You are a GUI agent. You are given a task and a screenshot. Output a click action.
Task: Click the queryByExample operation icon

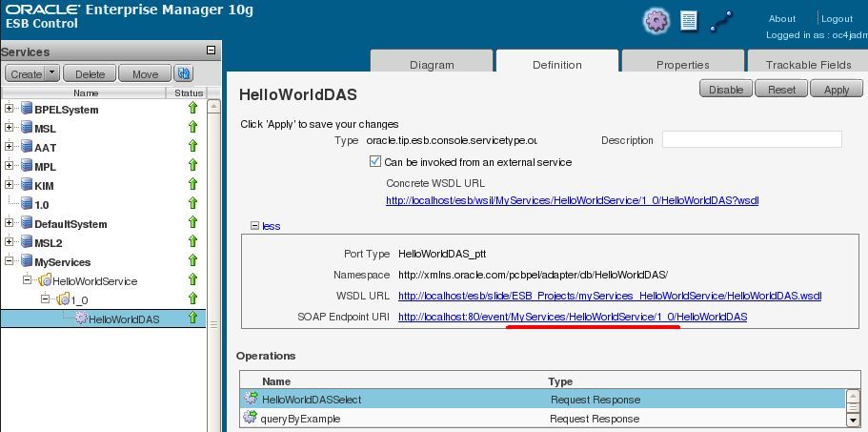(x=251, y=417)
